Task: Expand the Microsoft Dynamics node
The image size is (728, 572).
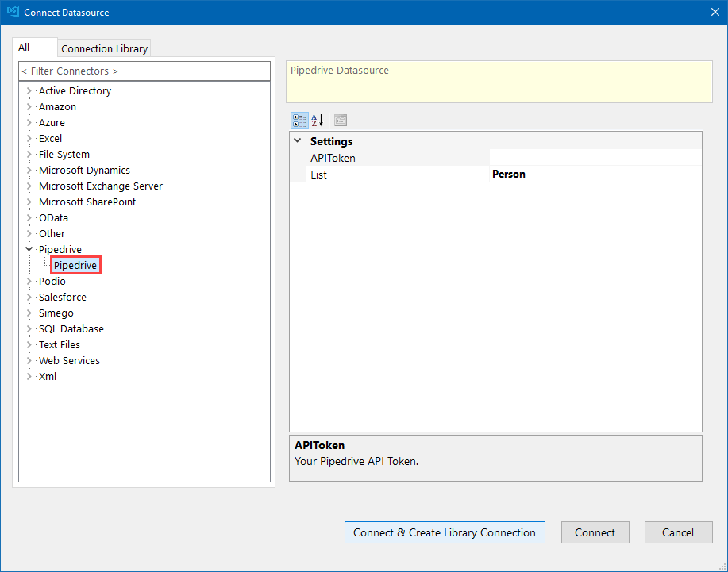Action: [x=29, y=171]
